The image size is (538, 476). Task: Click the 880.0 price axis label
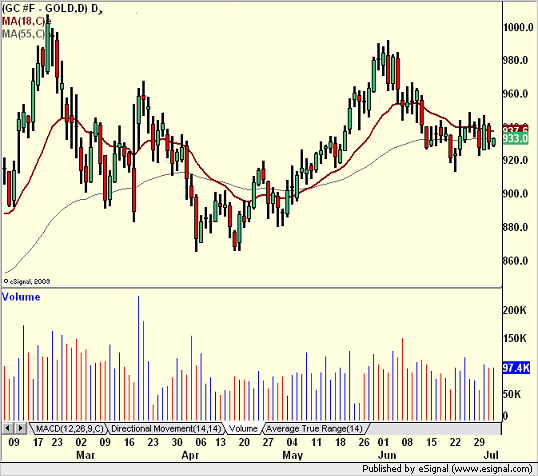[515, 227]
